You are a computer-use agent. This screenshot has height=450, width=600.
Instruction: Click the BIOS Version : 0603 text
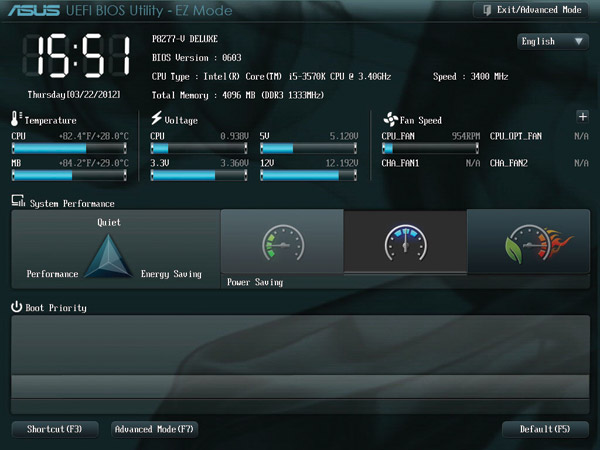(x=197, y=58)
